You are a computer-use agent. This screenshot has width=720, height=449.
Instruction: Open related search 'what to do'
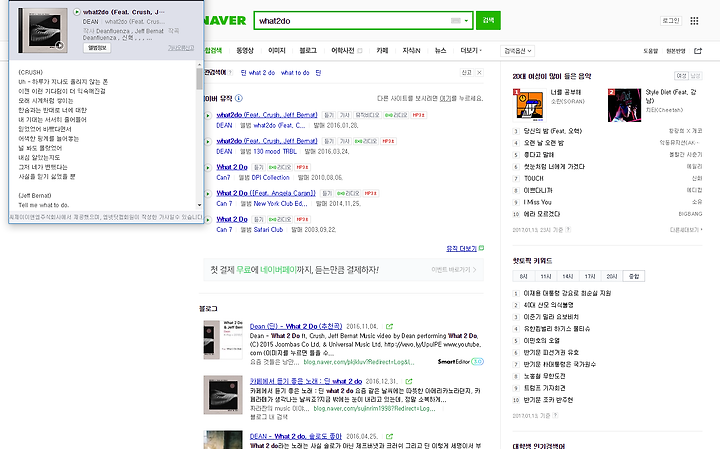295,73
